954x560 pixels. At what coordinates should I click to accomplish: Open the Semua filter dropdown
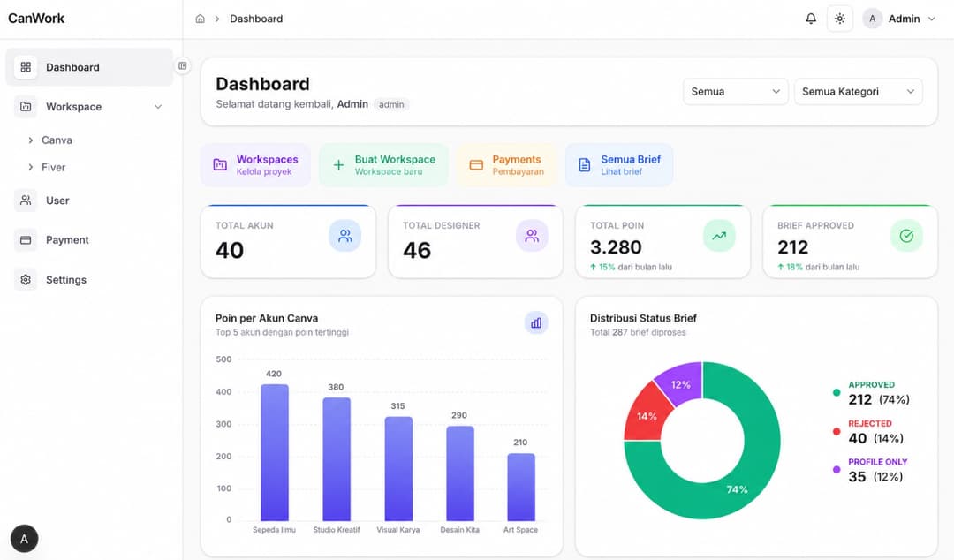click(x=736, y=91)
